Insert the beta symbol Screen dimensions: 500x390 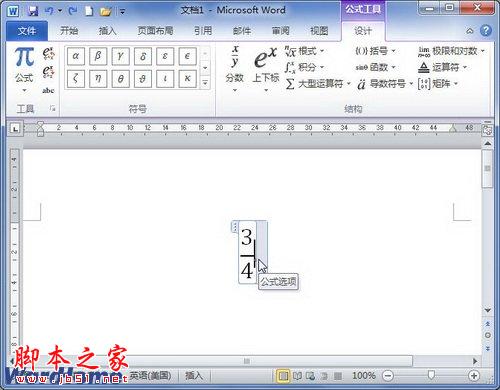(98, 56)
